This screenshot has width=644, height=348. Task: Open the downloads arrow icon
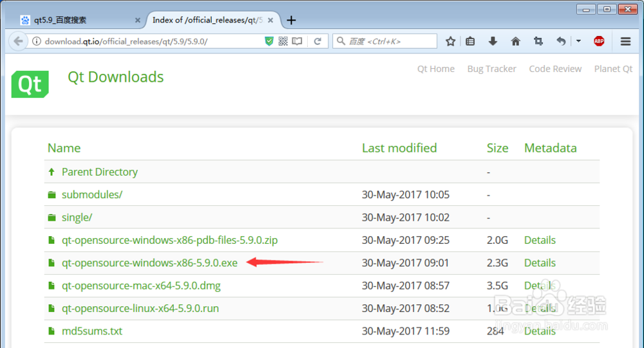[x=493, y=41]
